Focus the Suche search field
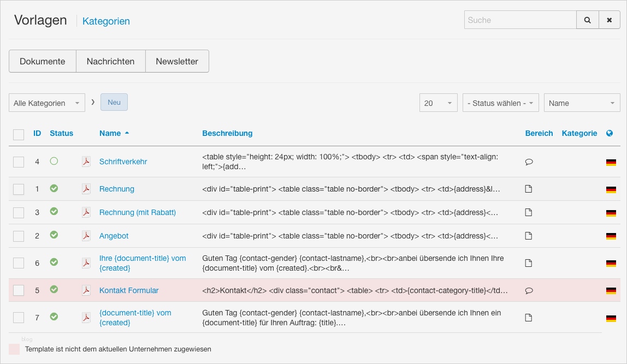The height and width of the screenshot is (364, 627). click(520, 20)
